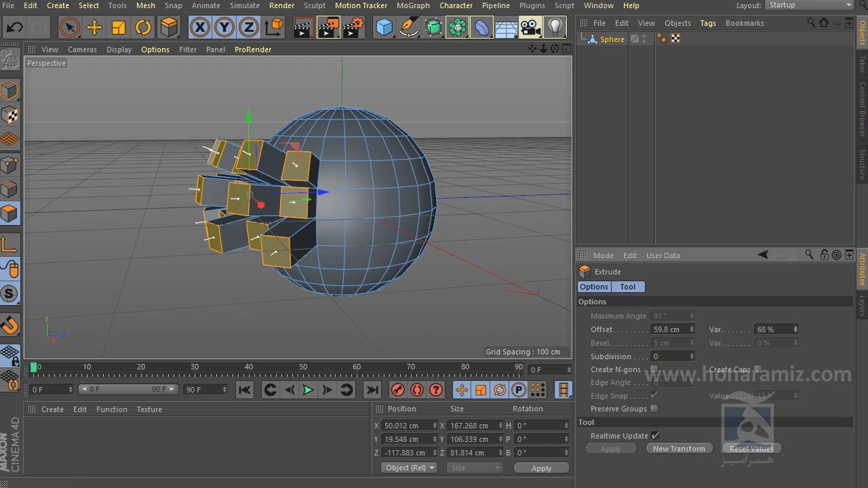Add a Light object
This screenshot has width=868, height=488.
click(555, 28)
